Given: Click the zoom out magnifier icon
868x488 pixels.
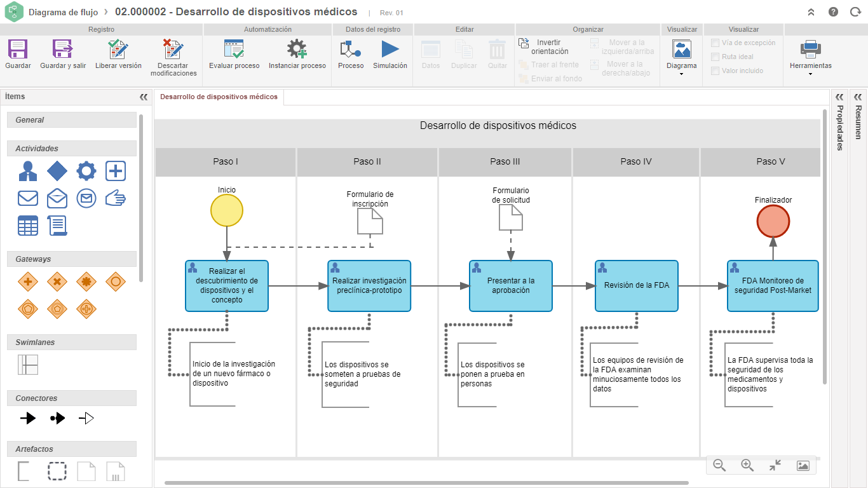Looking at the screenshot, I should pyautogui.click(x=719, y=465).
